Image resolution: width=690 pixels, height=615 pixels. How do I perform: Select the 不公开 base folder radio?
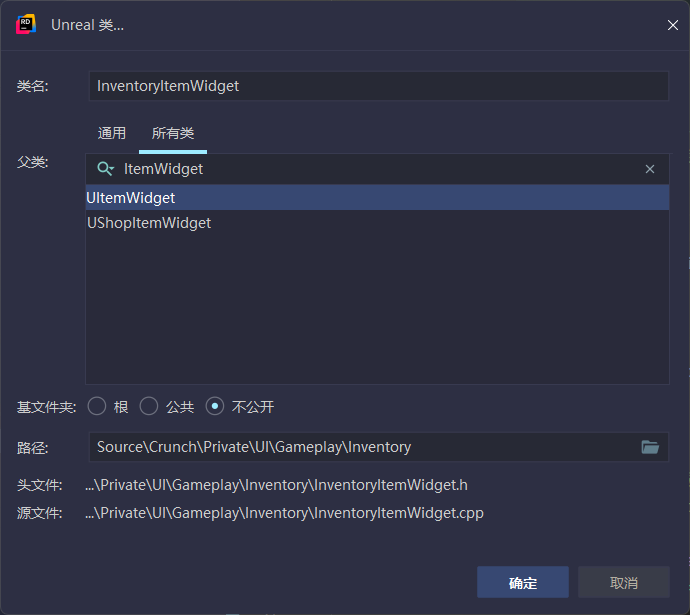point(215,406)
